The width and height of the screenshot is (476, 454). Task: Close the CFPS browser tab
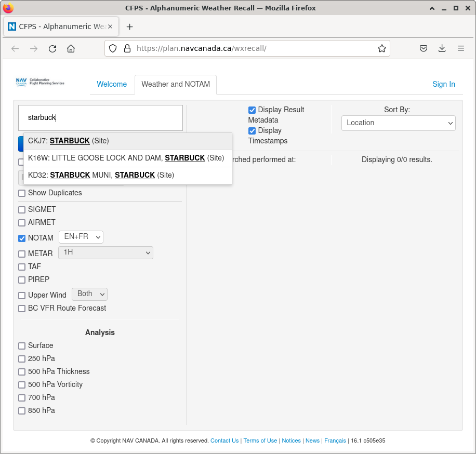coord(110,26)
